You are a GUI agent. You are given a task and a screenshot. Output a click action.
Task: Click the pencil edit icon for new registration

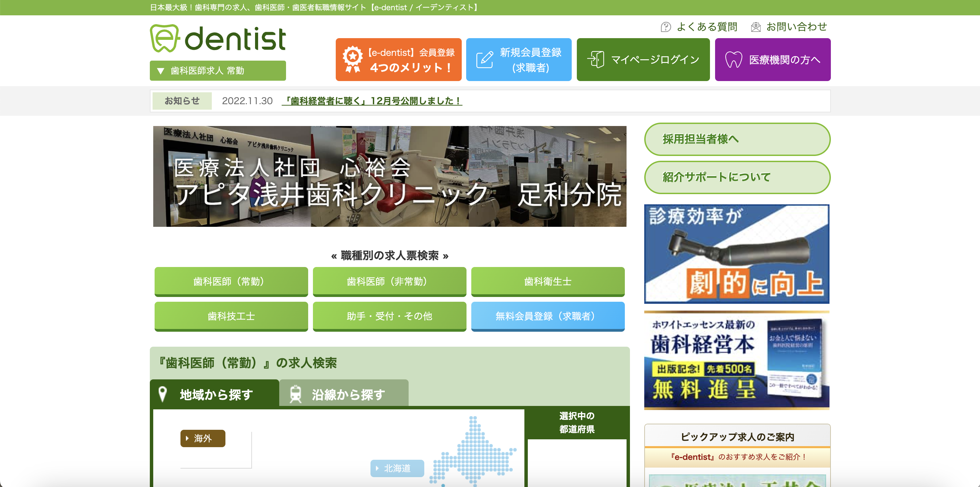click(x=485, y=59)
